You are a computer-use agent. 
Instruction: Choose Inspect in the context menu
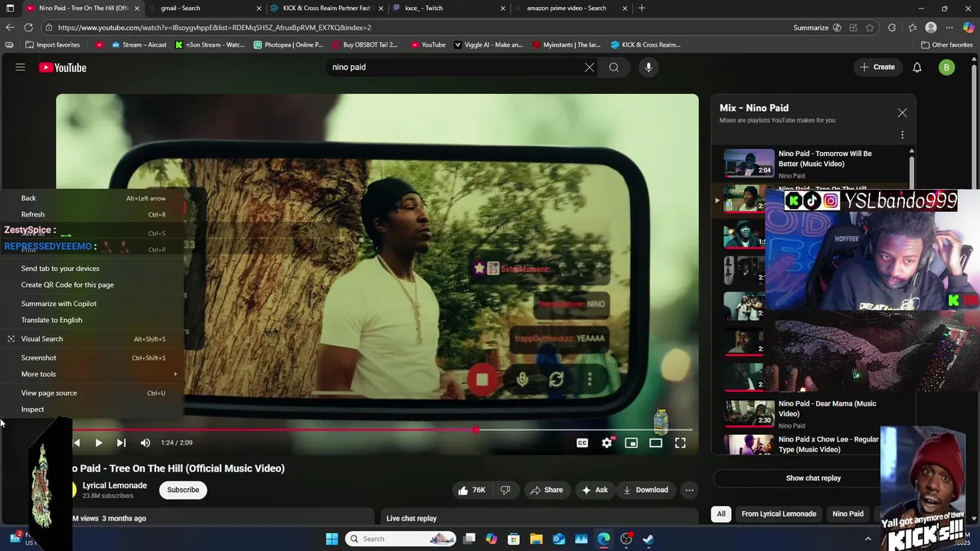click(92, 409)
